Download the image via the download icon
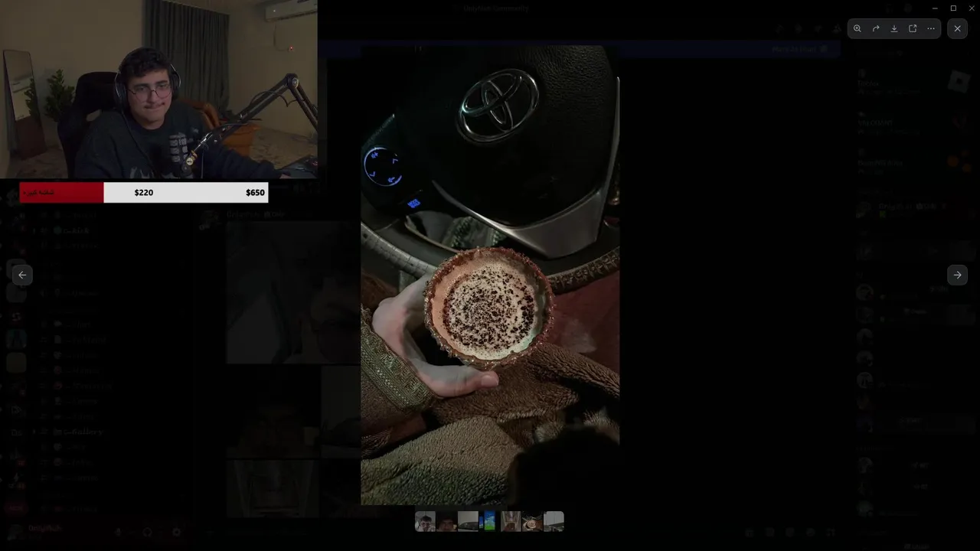Viewport: 980px width, 551px height. click(x=894, y=28)
